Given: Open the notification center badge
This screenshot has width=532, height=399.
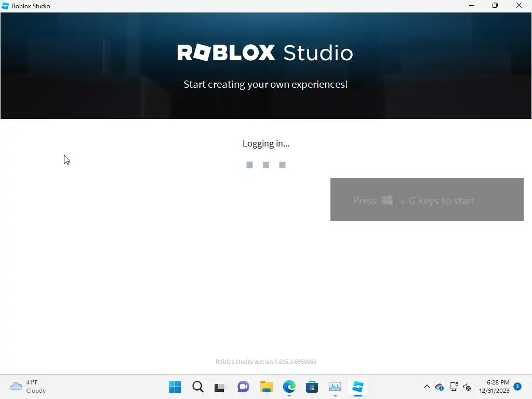Looking at the screenshot, I should tap(517, 387).
